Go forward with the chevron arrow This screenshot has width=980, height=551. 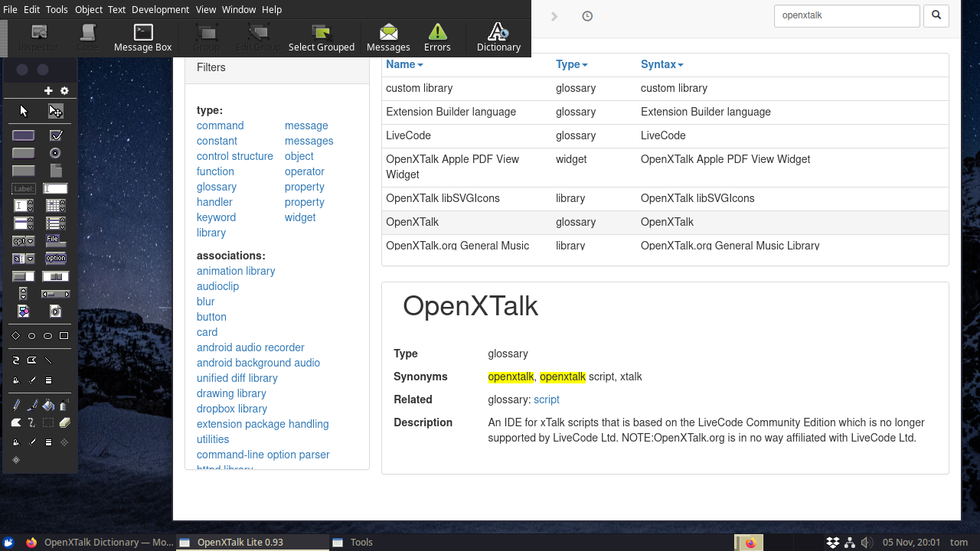(555, 16)
